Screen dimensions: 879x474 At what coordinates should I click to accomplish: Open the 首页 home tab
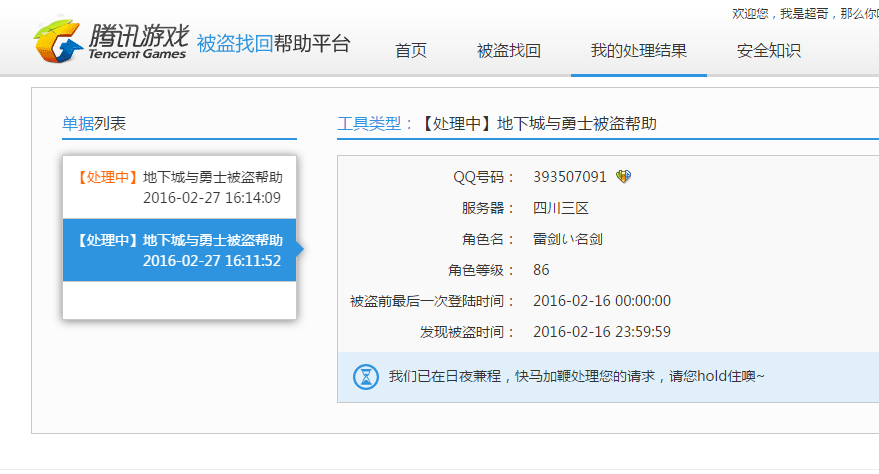[x=411, y=50]
